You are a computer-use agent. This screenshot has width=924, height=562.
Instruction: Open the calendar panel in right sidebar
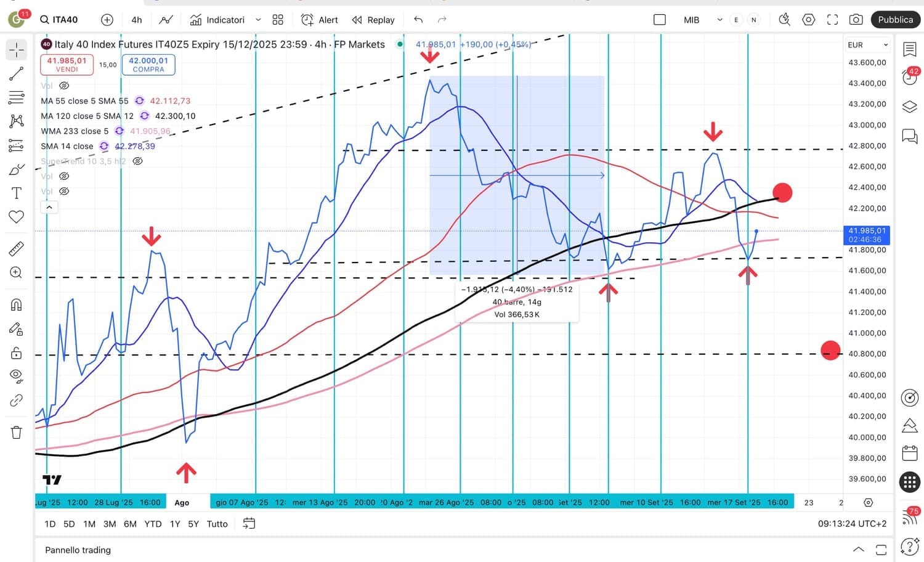[x=910, y=454]
